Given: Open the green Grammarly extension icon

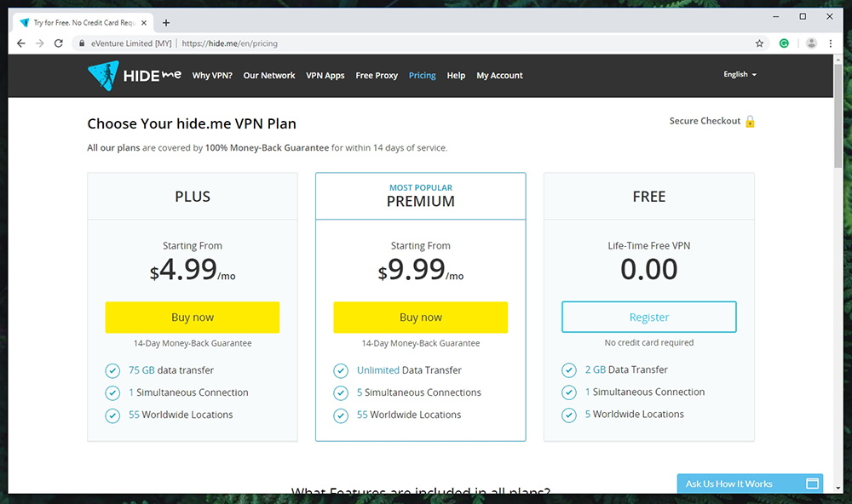Looking at the screenshot, I should click(784, 43).
